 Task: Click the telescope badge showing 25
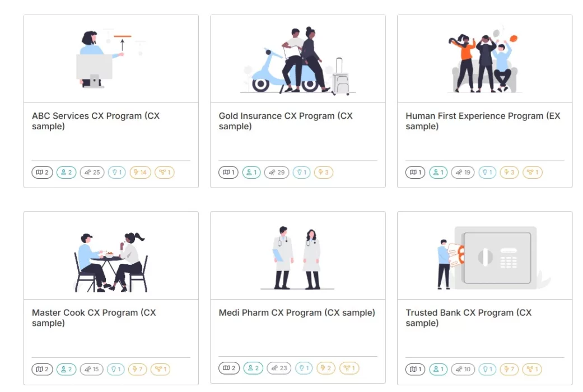92,172
